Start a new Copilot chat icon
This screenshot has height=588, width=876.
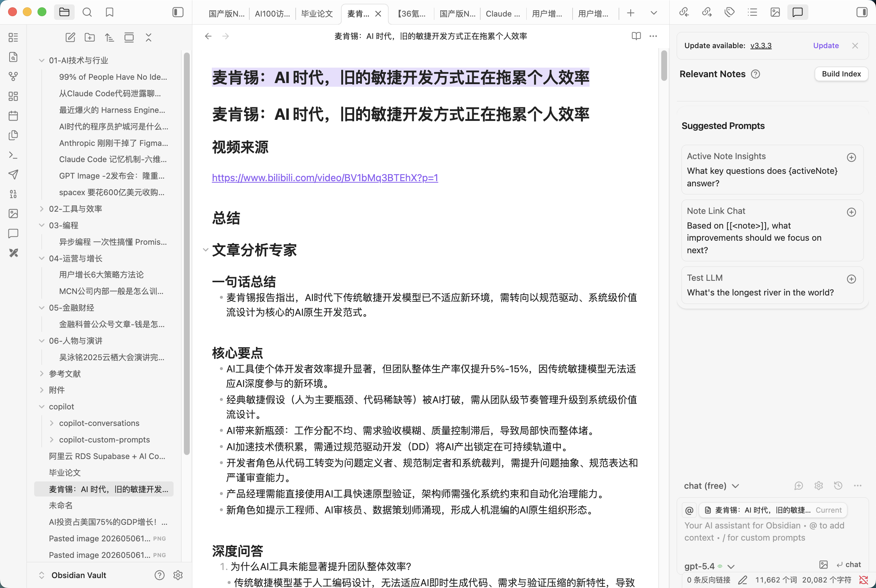click(799, 485)
